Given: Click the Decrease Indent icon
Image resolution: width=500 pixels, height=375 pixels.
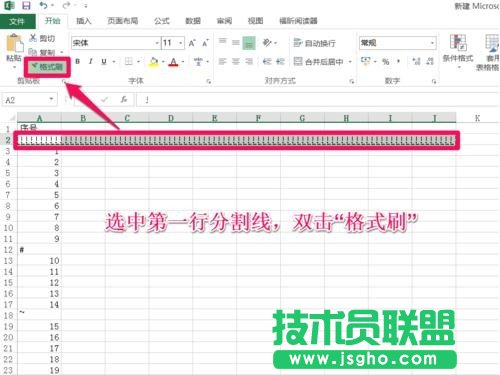Looking at the screenshot, I should tap(267, 61).
